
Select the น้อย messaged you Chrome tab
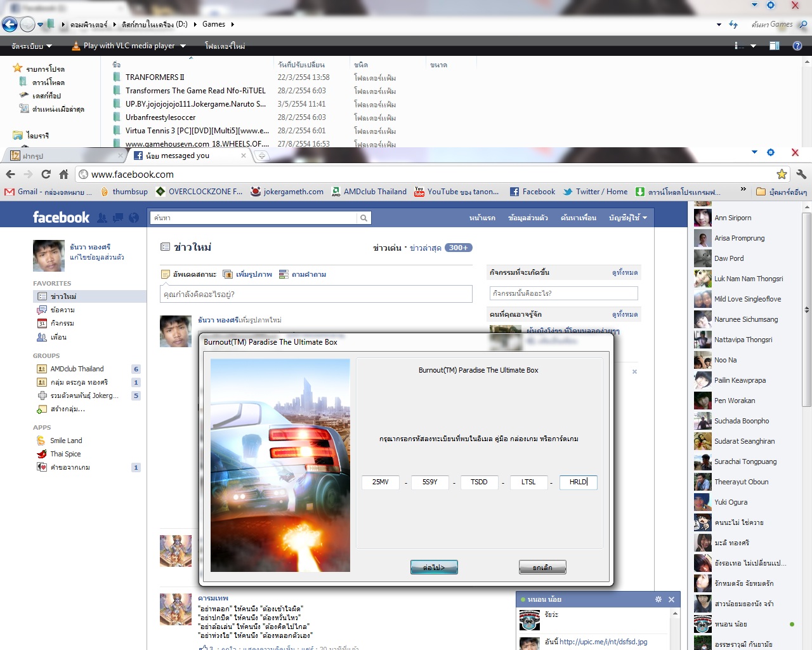(x=190, y=156)
